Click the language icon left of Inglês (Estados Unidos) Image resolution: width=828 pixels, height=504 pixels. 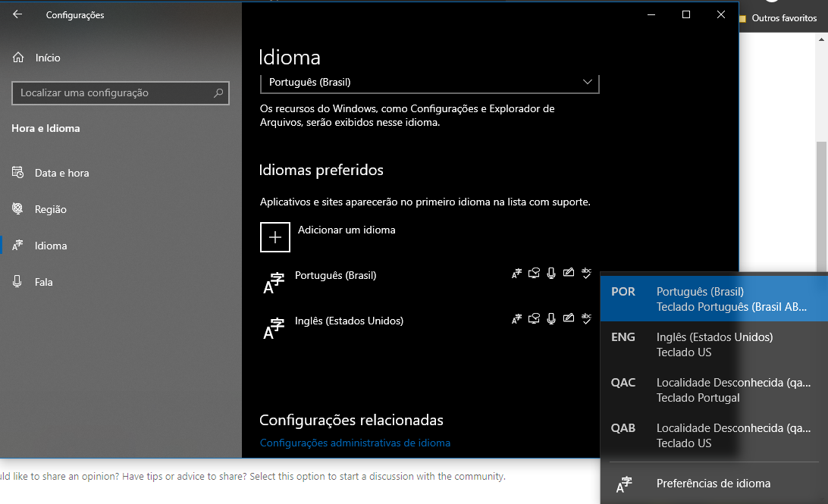(274, 328)
